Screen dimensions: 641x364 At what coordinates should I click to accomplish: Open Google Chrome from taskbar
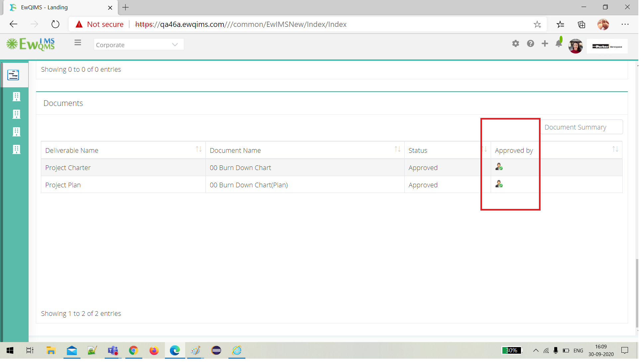133,350
